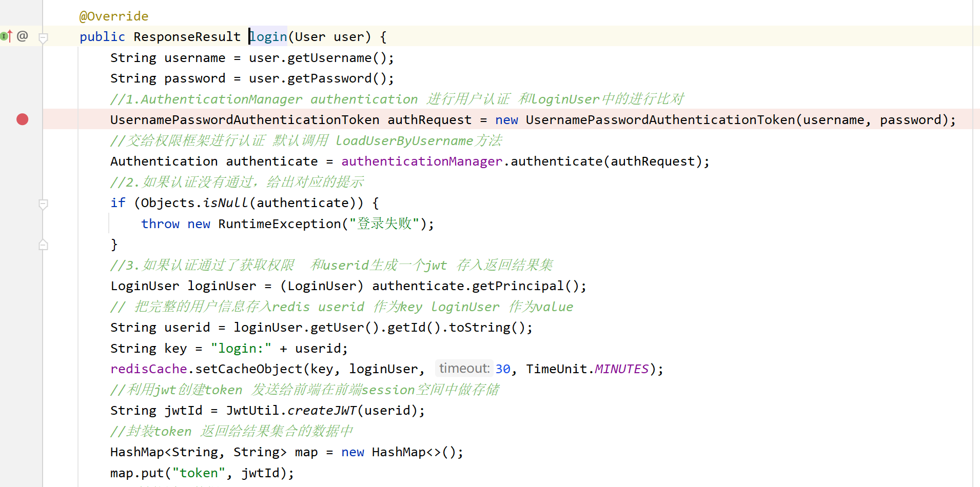Click the fold marker at the if block's closing brace
This screenshot has width=980, height=487.
pyautogui.click(x=43, y=245)
